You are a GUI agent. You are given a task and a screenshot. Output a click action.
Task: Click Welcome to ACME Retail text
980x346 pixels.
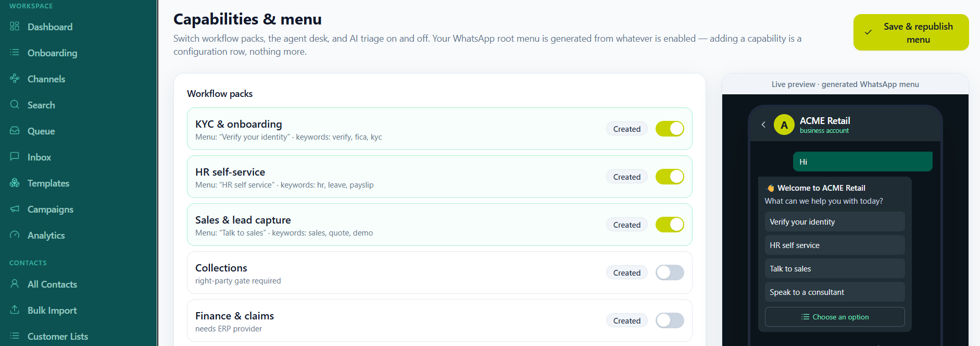(x=821, y=188)
